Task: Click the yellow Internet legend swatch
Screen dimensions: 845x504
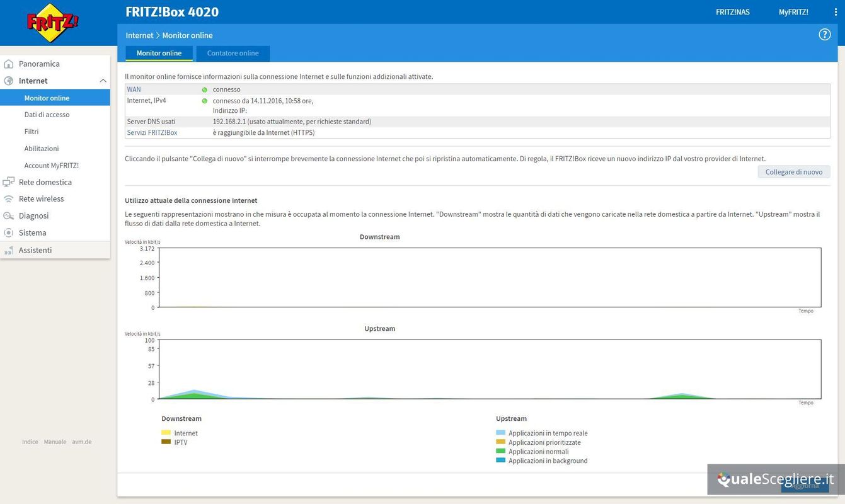Action: (x=166, y=433)
